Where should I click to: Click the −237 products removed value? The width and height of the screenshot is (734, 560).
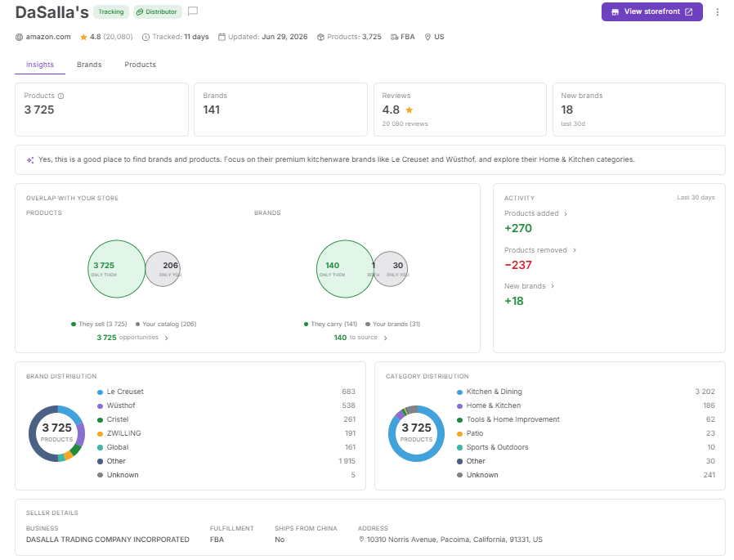tap(518, 265)
